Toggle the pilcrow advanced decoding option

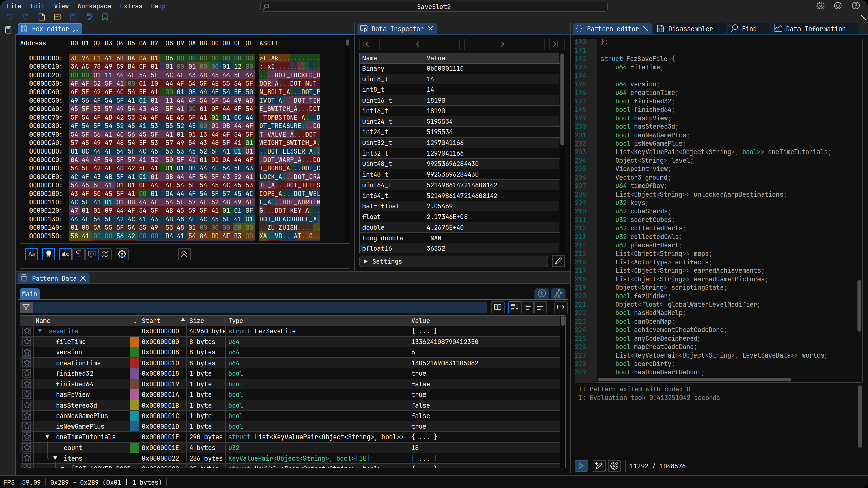click(78, 254)
